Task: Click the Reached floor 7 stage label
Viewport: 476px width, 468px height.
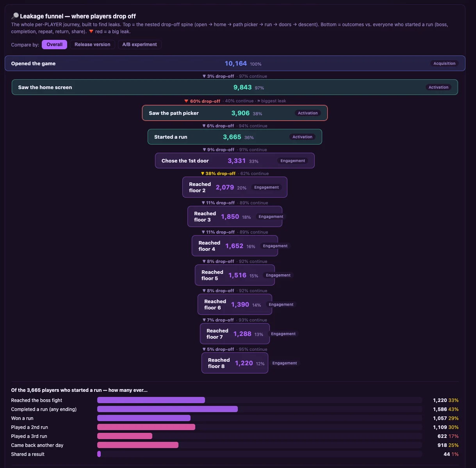Action: (217, 334)
